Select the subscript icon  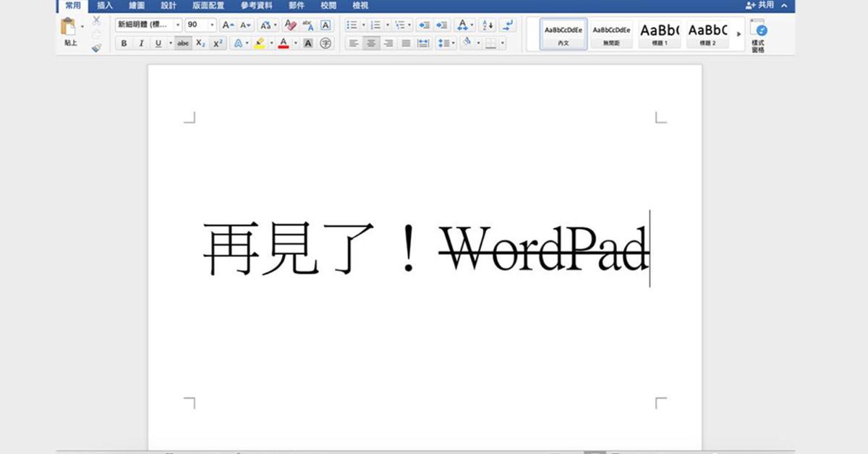[x=200, y=42]
